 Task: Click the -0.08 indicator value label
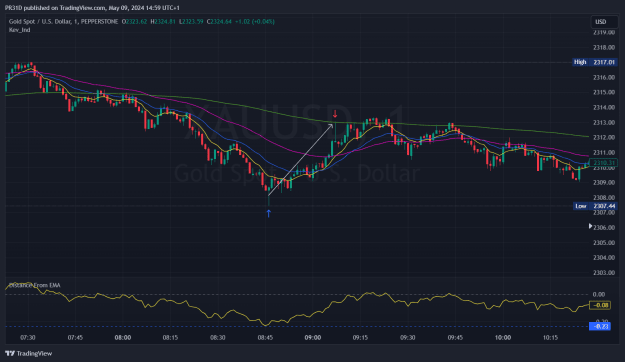coord(600,305)
